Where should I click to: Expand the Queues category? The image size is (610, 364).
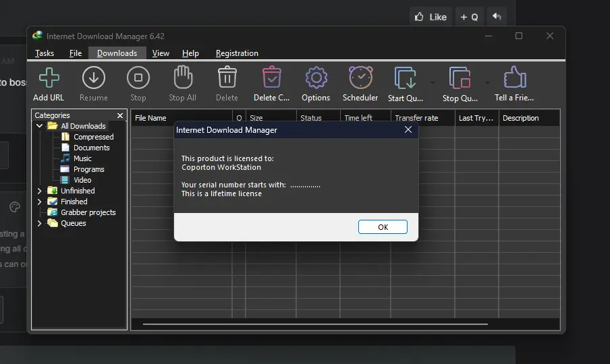pos(39,223)
